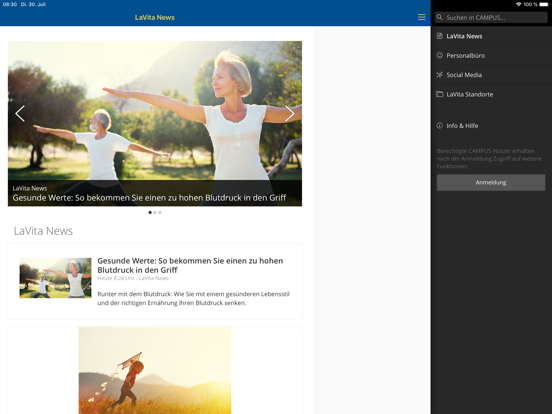Click the Berechtigte CAMPUS-Nutzer notice text

point(489,158)
